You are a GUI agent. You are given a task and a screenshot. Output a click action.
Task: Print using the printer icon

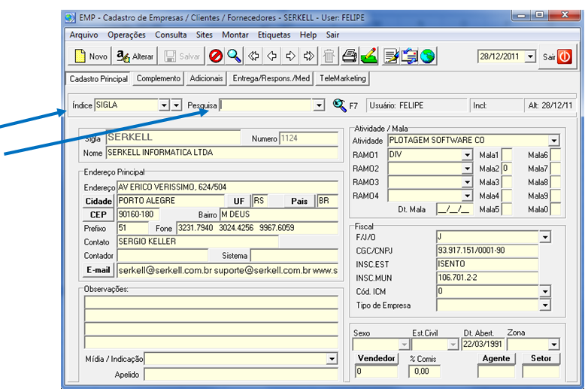tap(350, 56)
